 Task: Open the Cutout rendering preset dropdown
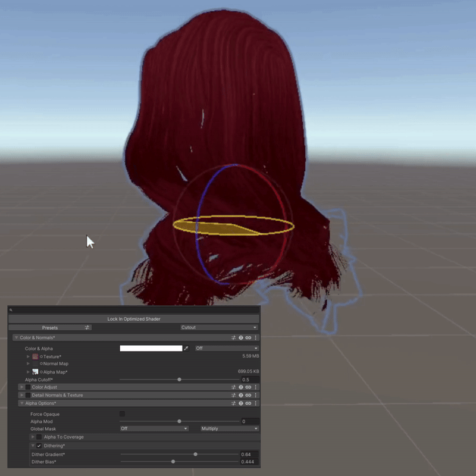(218, 327)
